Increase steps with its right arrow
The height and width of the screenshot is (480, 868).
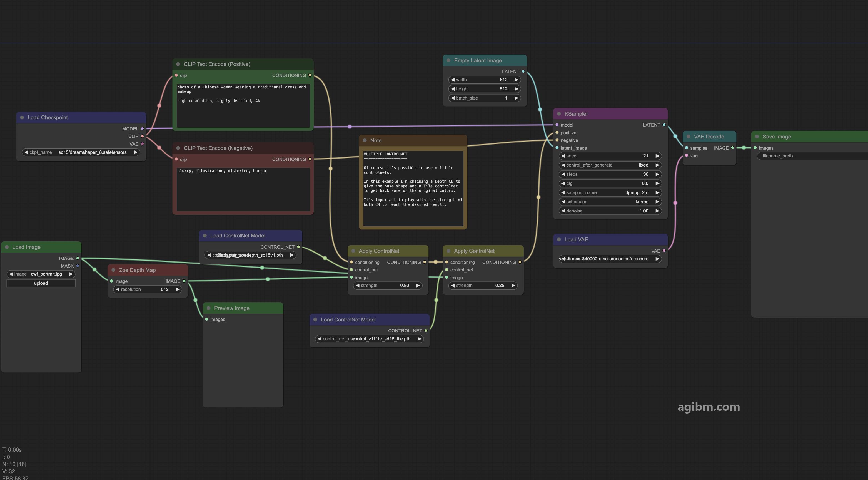657,174
